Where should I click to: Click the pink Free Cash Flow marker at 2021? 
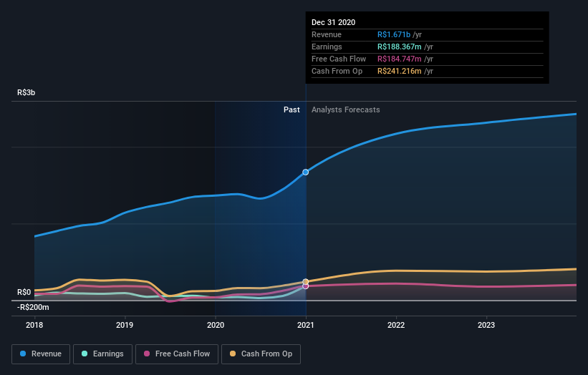coord(306,286)
